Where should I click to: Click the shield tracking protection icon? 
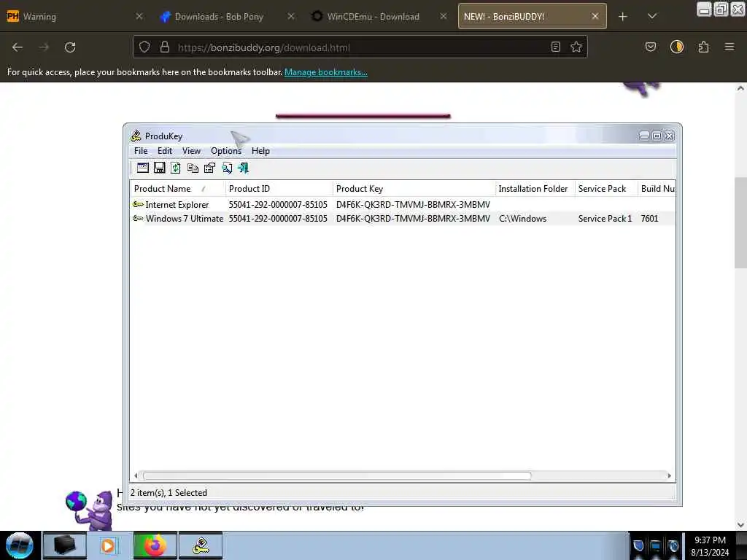144,47
